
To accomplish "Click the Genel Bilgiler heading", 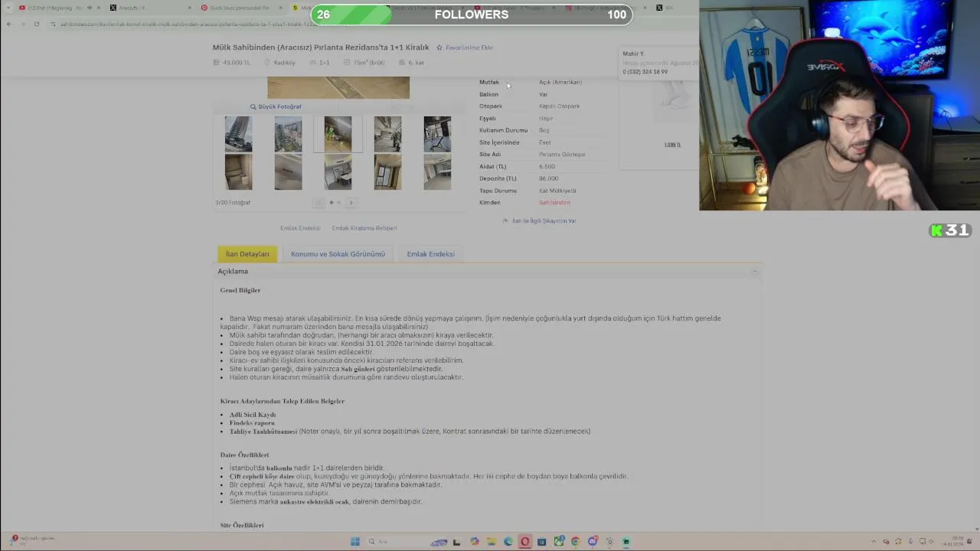I will coord(240,290).
